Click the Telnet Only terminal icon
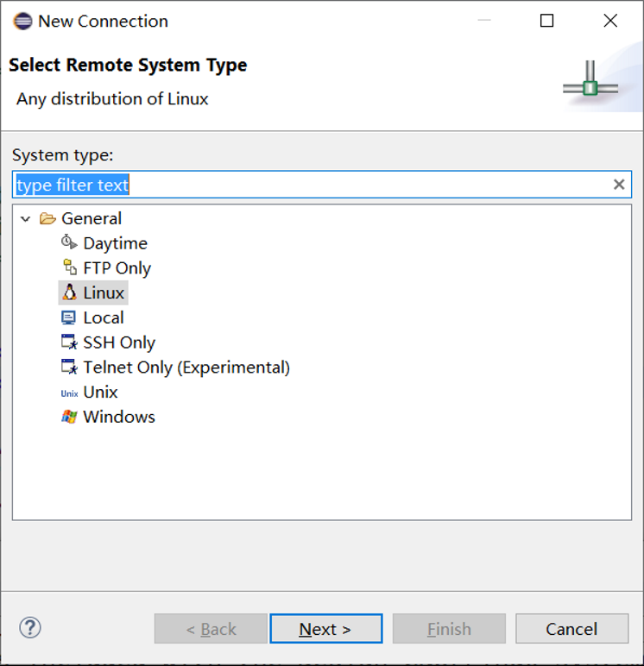Image resolution: width=644 pixels, height=666 pixels. coord(69,367)
